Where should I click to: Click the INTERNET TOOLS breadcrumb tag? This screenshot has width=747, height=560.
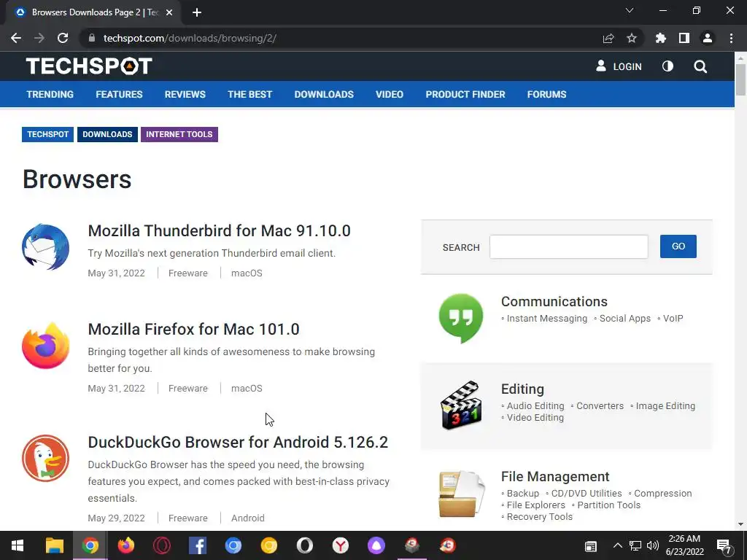point(179,134)
